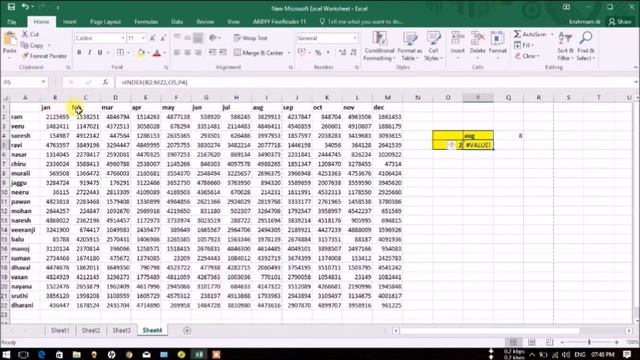Image resolution: width=640 pixels, height=360 pixels.
Task: Switch to the Formulas tab
Action: coord(146,22)
